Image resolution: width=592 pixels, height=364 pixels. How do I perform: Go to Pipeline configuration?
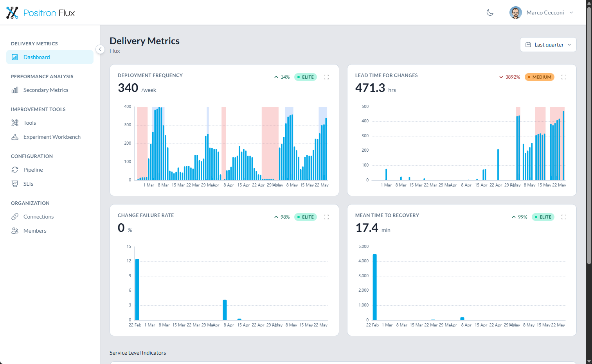point(50,170)
